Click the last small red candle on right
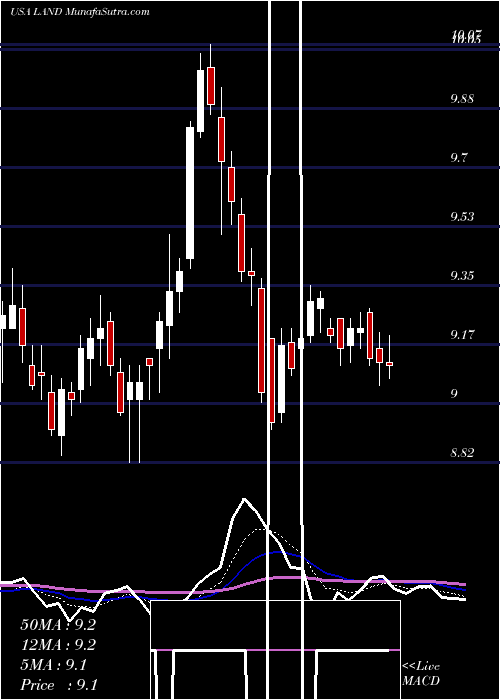 pyautogui.click(x=390, y=364)
